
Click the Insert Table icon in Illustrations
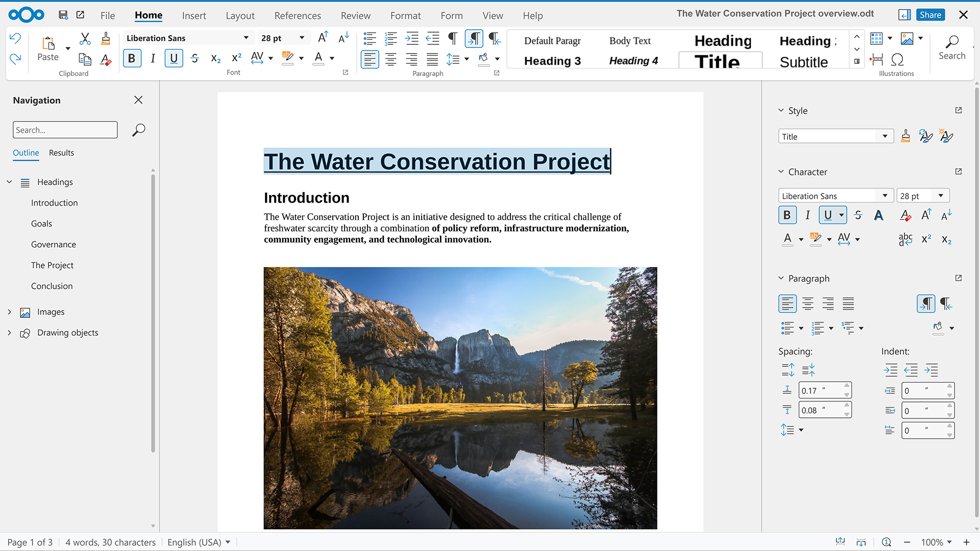tap(877, 38)
